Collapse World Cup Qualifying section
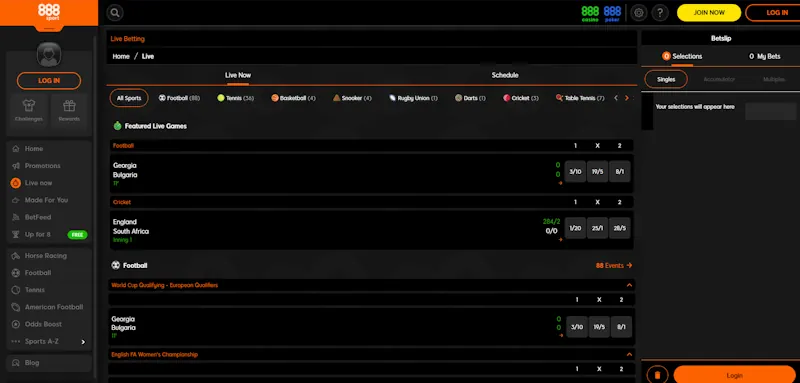Image resolution: width=800 pixels, height=383 pixels. [x=629, y=285]
